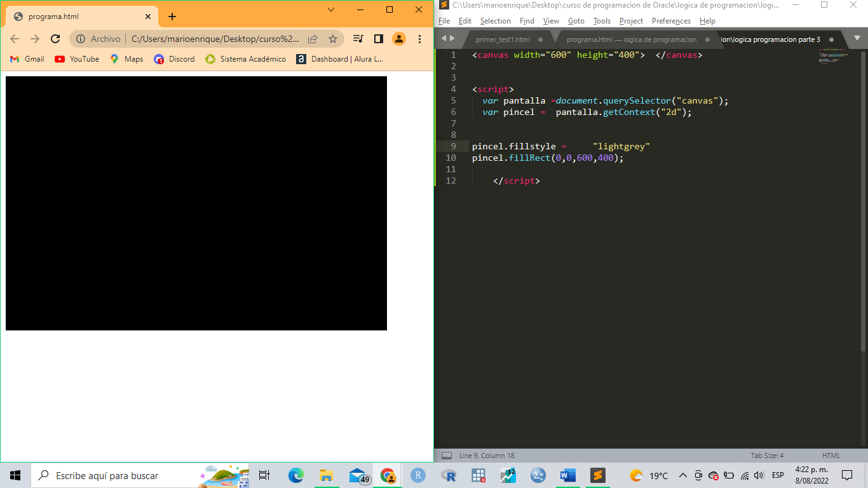Focus the Windows taskbar search box
This screenshot has width=868, height=488.
coord(140,475)
